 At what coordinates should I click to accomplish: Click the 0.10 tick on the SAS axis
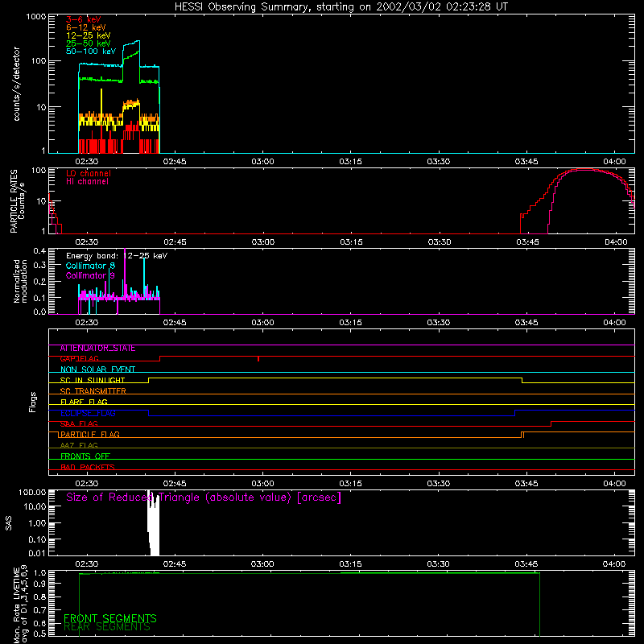click(x=37, y=539)
